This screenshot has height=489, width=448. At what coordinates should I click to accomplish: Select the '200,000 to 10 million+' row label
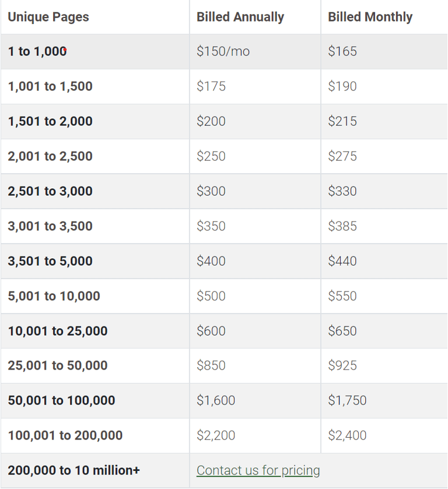(x=74, y=470)
